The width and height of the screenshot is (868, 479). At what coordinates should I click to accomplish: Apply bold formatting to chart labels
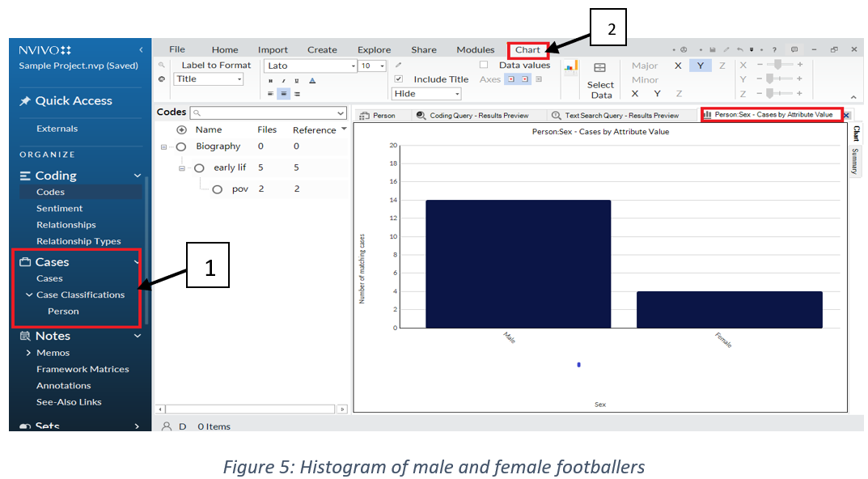click(270, 78)
